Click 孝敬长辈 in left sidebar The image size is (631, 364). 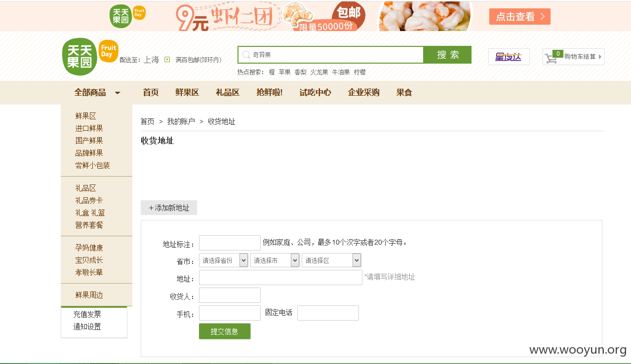tap(89, 272)
